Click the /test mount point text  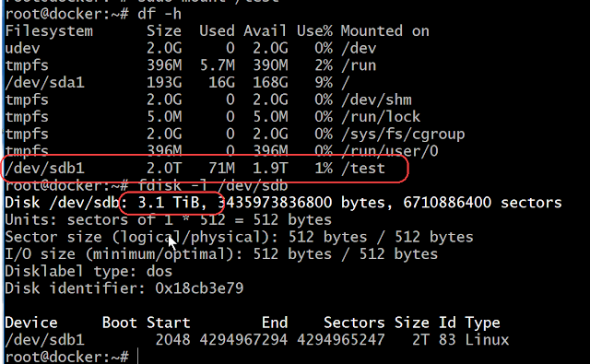coord(363,168)
